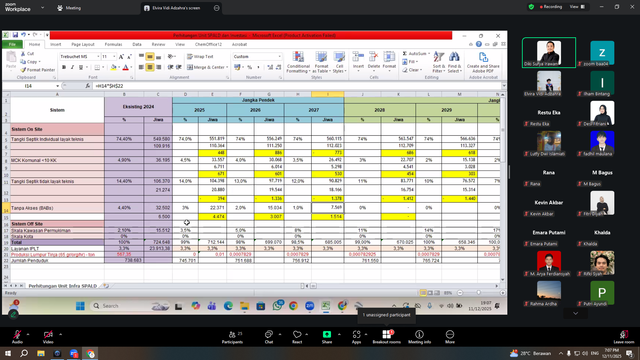Start camera with Video button

[48, 336]
